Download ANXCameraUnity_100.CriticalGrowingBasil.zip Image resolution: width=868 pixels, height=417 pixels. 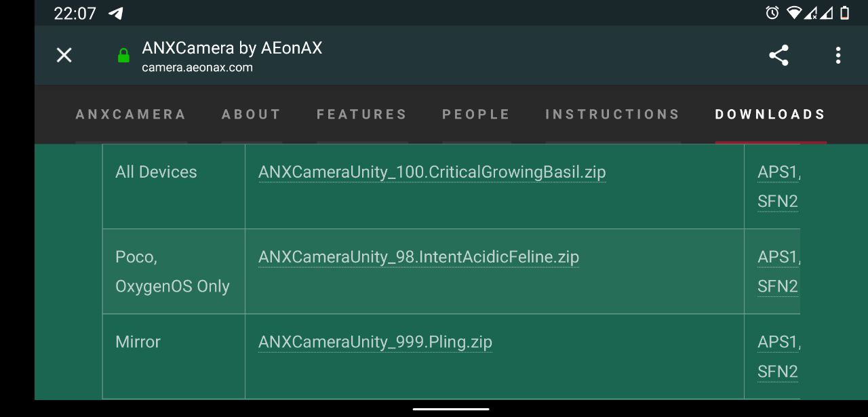coord(432,172)
